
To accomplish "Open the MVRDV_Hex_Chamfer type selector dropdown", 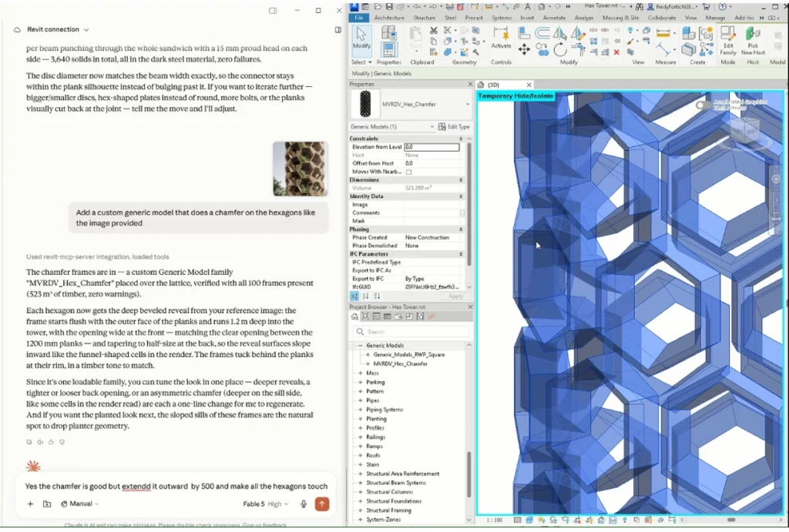I will tap(468, 104).
